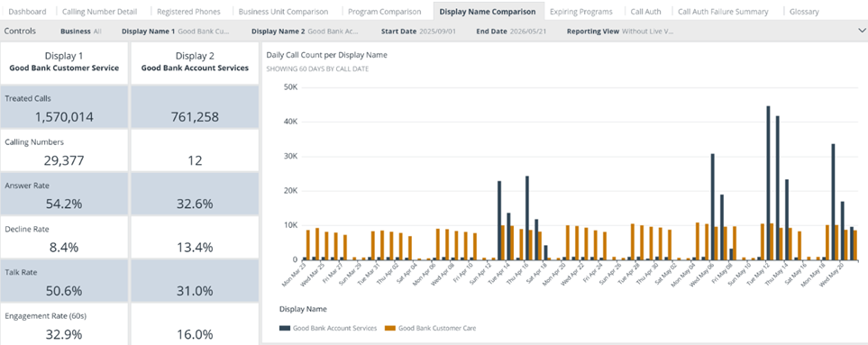This screenshot has width=868, height=345.
Task: Open the Expiring Programs tab
Action: point(581,11)
